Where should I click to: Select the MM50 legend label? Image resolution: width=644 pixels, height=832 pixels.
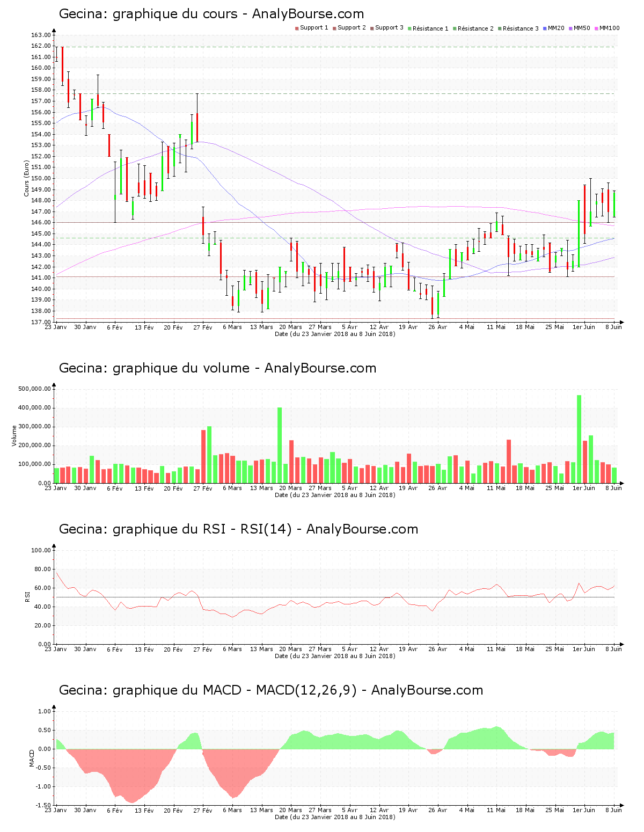point(582,28)
